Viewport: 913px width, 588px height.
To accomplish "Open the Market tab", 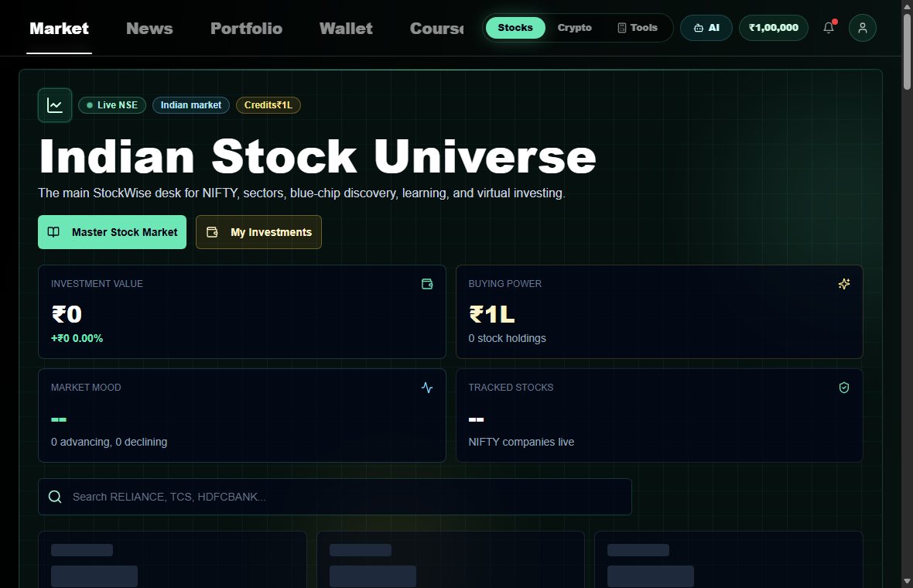I will [x=60, y=29].
